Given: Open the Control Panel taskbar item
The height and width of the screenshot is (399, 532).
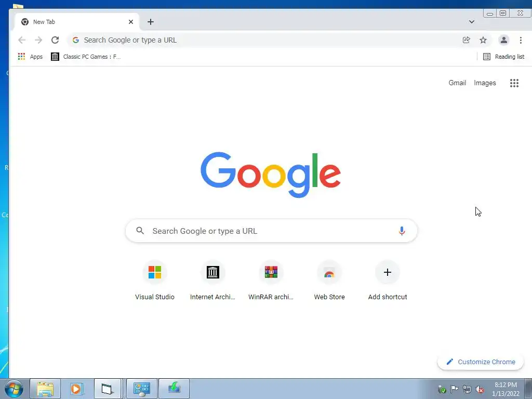Looking at the screenshot, I should pos(141,389).
